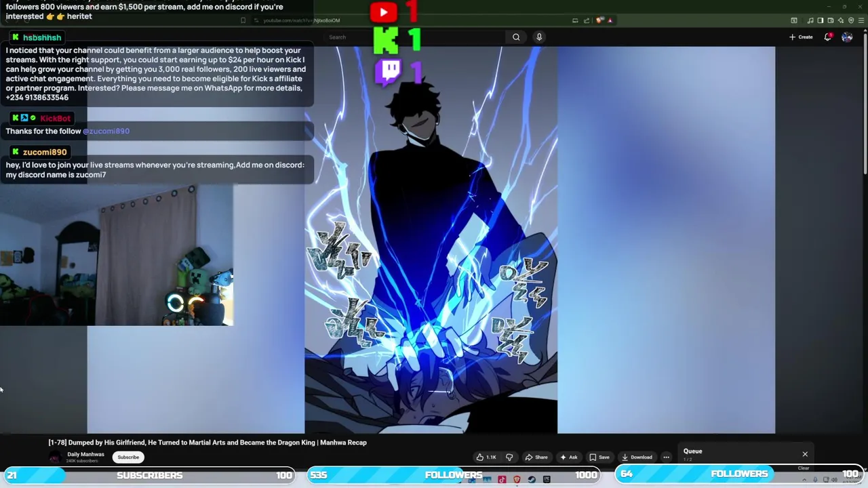868x488 pixels.
Task: Click the Subscribers goal progress bar
Action: click(x=149, y=475)
